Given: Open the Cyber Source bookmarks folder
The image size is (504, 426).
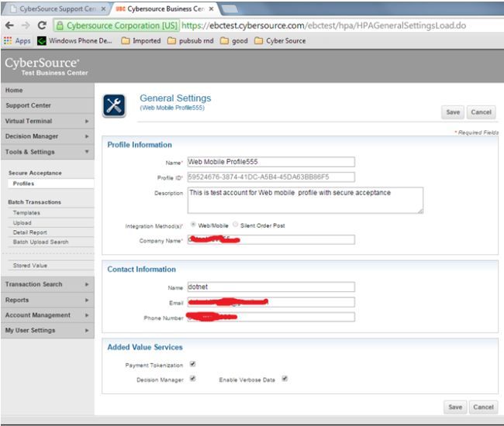Looking at the screenshot, I should coord(280,41).
